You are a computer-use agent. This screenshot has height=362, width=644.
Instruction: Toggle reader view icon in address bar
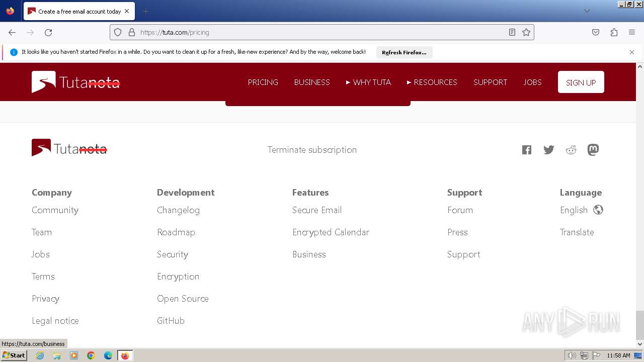[x=512, y=32]
